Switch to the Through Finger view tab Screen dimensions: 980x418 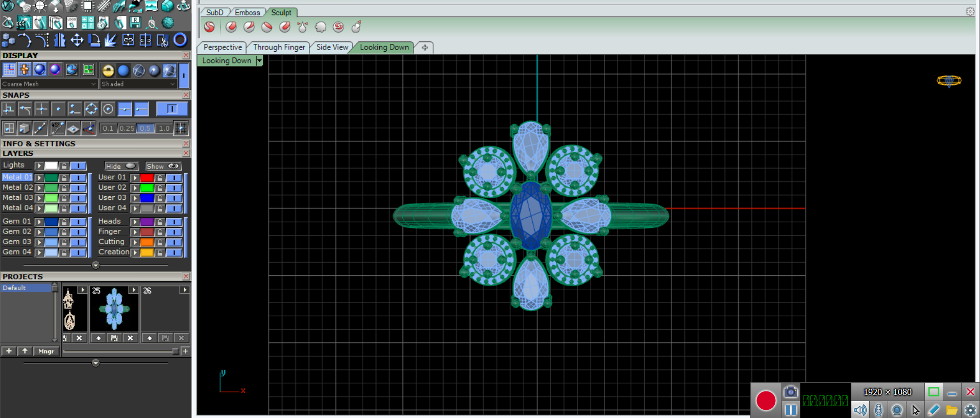tap(279, 47)
